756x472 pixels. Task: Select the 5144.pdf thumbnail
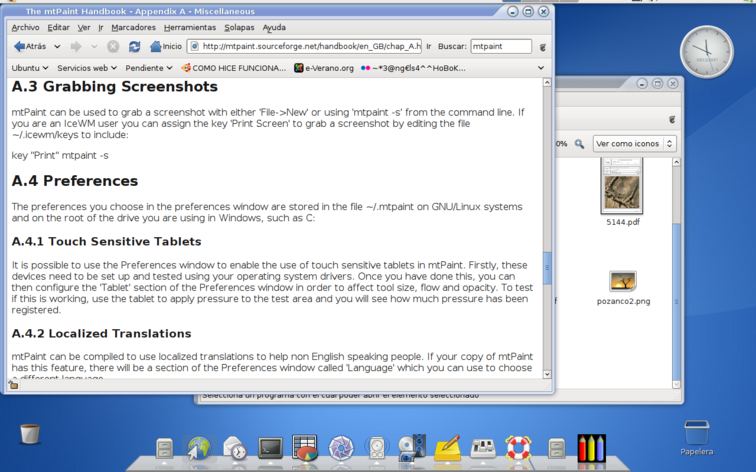[622, 186]
